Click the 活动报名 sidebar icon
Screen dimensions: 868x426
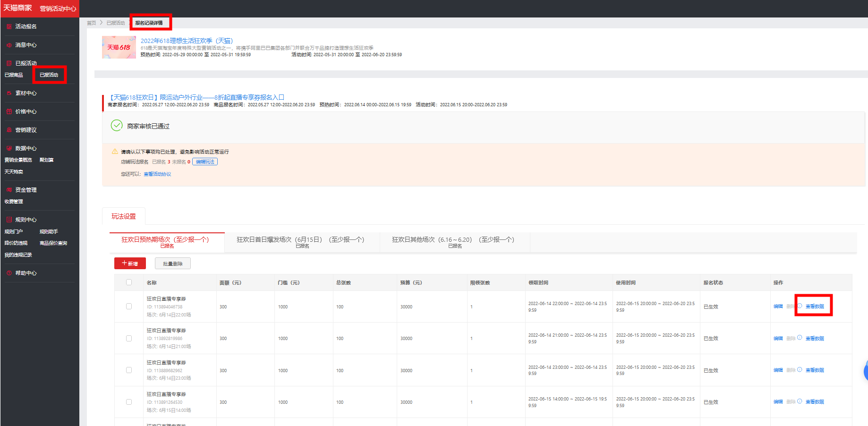click(x=9, y=26)
